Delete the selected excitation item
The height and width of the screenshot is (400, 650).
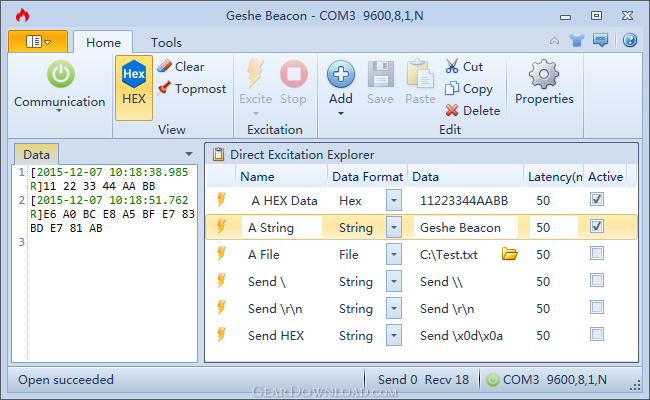coord(473,111)
